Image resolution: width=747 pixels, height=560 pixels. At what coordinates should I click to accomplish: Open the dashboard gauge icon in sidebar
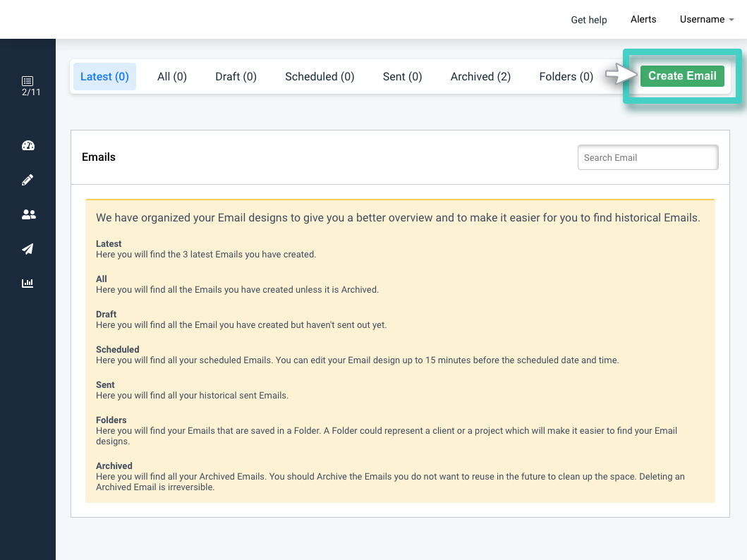[x=28, y=146]
